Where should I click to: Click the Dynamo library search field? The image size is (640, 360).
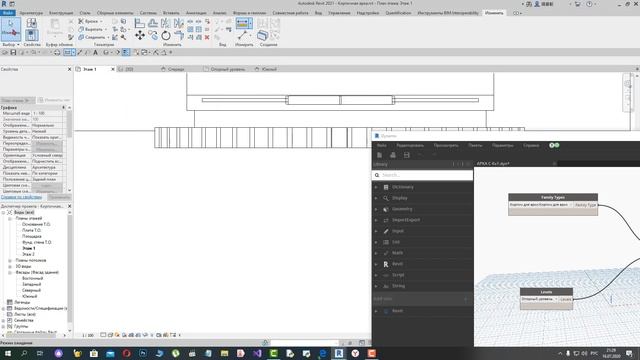(x=422, y=175)
